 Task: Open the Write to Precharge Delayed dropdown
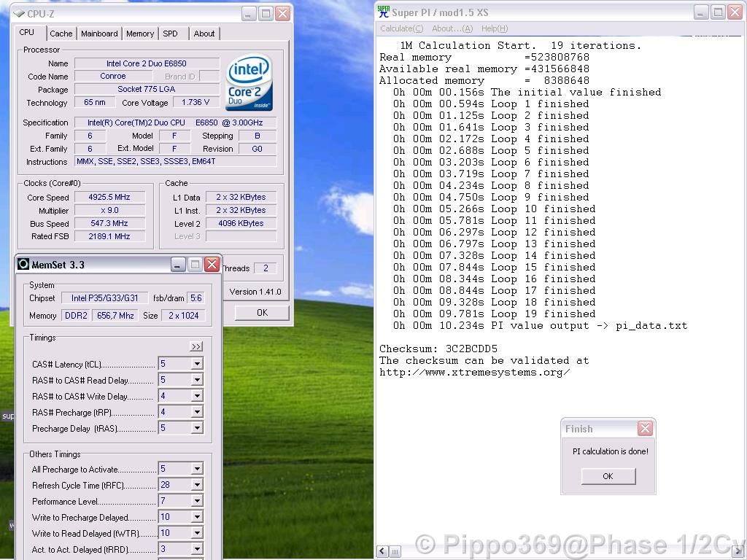(197, 517)
